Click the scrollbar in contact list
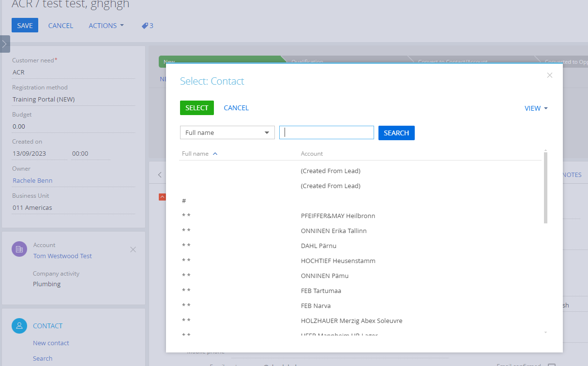The height and width of the screenshot is (366, 588). 545,188
